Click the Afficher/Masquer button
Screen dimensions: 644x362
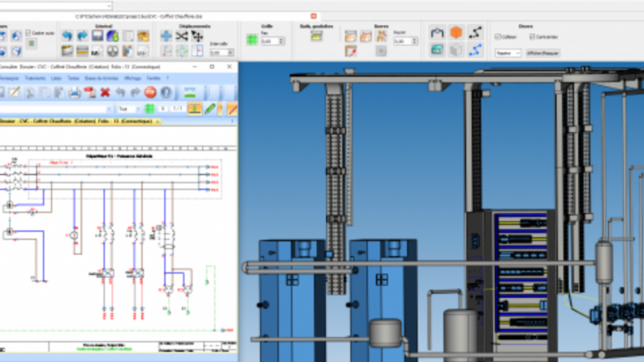pyautogui.click(x=543, y=53)
